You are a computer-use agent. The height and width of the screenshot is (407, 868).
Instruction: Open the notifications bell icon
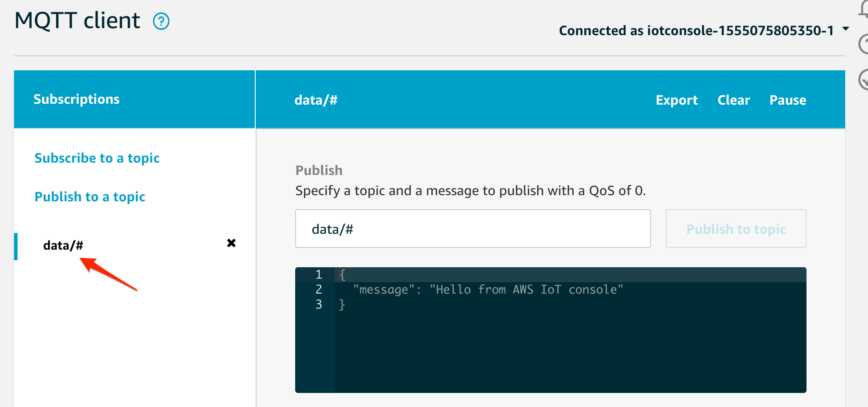[x=864, y=10]
